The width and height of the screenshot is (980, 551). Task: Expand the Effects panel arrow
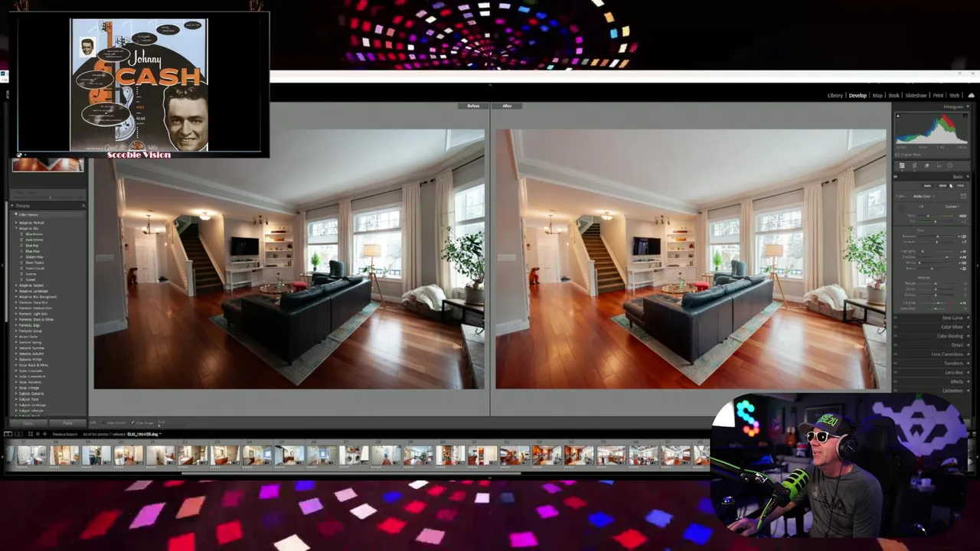[x=968, y=382]
